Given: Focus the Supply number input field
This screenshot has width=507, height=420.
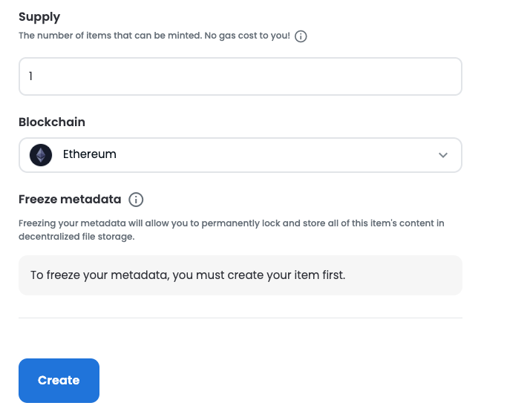Looking at the screenshot, I should coord(240,76).
